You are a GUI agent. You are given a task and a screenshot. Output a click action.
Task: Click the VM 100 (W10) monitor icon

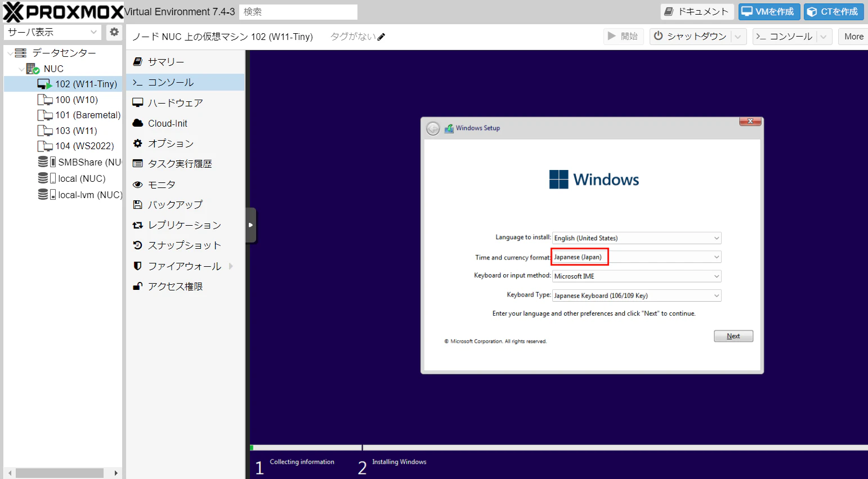[x=44, y=100]
